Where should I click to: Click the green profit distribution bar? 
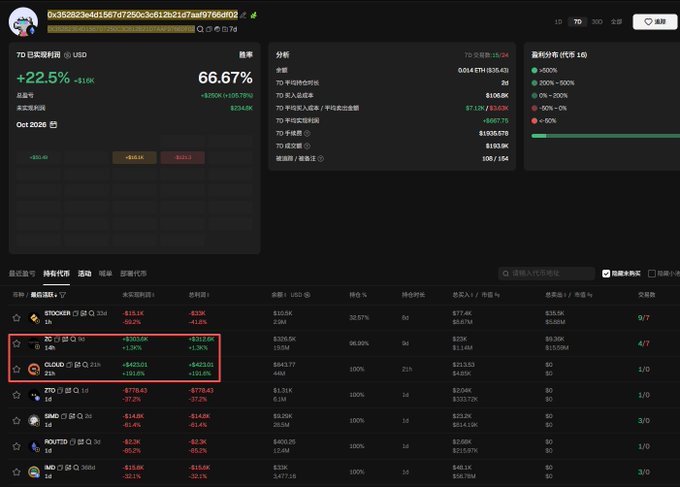pyautogui.click(x=605, y=136)
